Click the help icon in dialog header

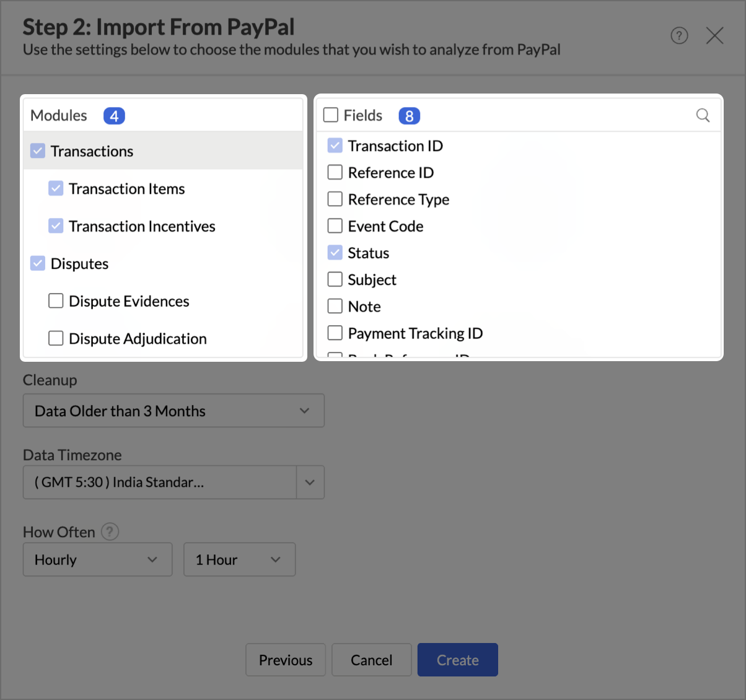pos(679,36)
